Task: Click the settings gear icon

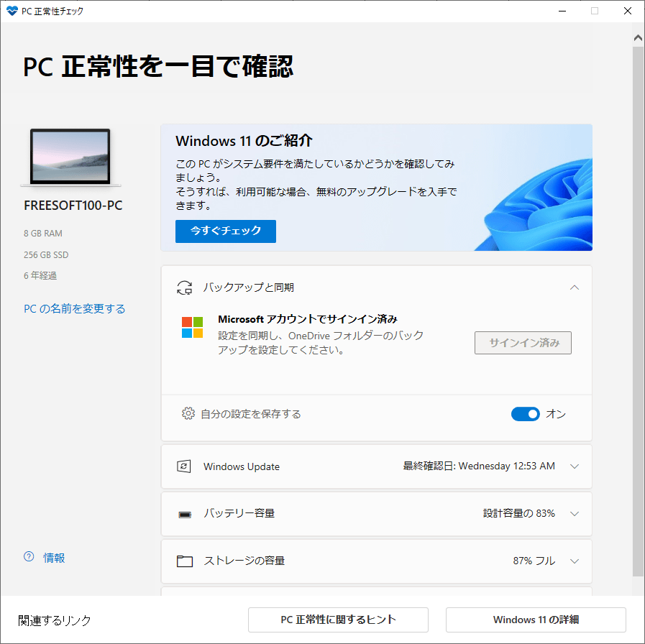Action: click(188, 414)
